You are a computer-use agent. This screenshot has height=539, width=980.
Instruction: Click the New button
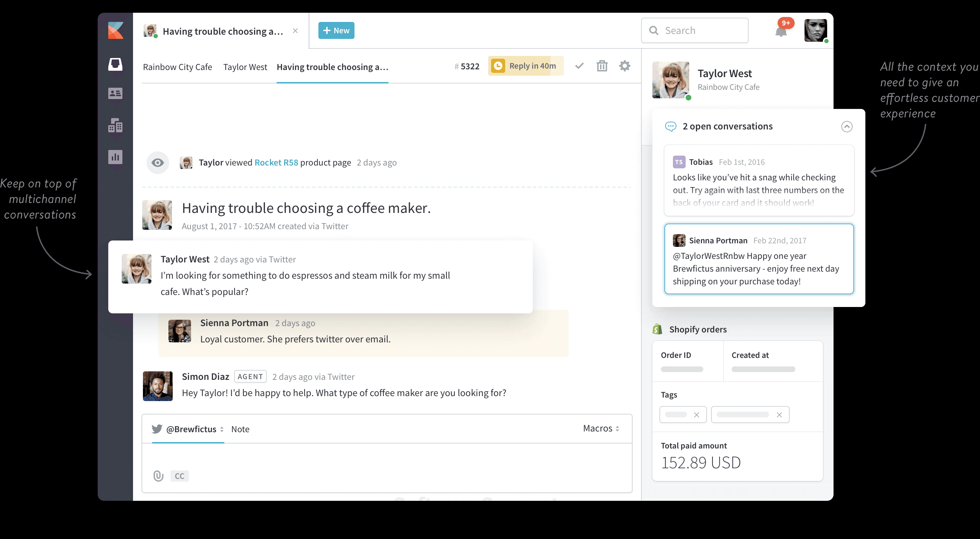point(336,30)
